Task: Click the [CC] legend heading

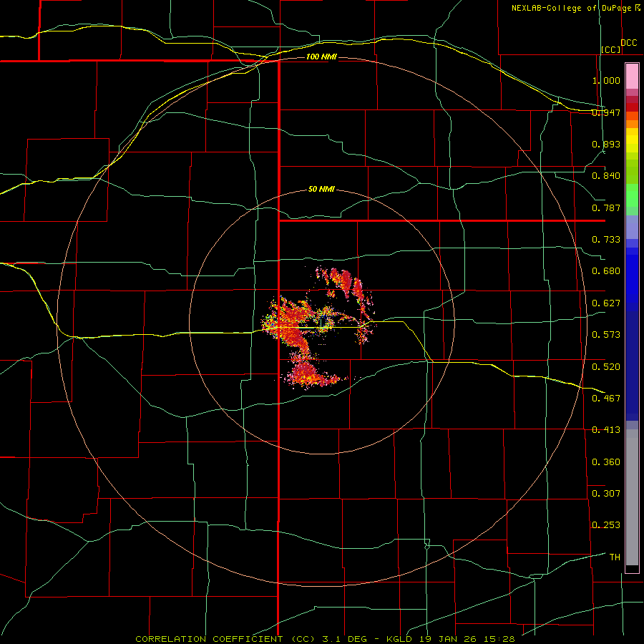Action: [x=611, y=49]
